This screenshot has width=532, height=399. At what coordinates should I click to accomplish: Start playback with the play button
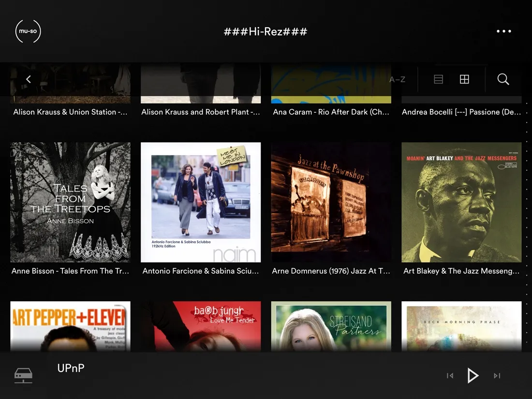pyautogui.click(x=473, y=376)
